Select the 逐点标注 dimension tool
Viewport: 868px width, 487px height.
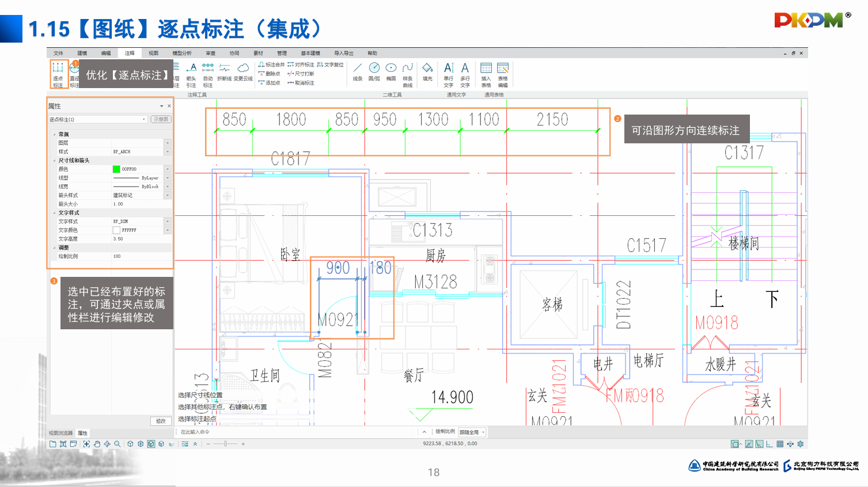point(58,74)
